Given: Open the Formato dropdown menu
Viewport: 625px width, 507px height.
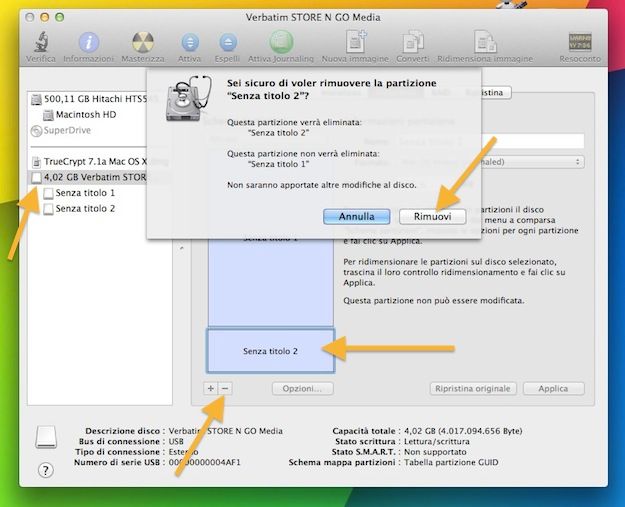Looking at the screenshot, I should 532,162.
